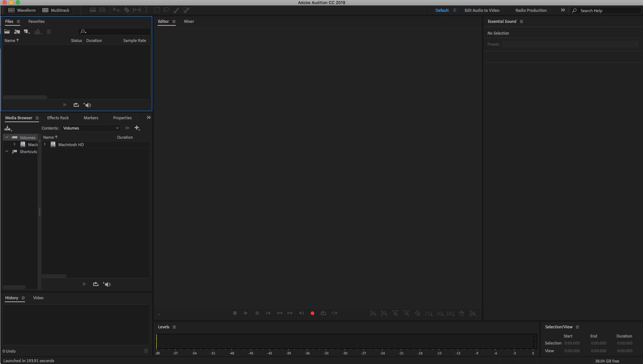Click the Zoom In Amplitude icon

tap(373, 314)
